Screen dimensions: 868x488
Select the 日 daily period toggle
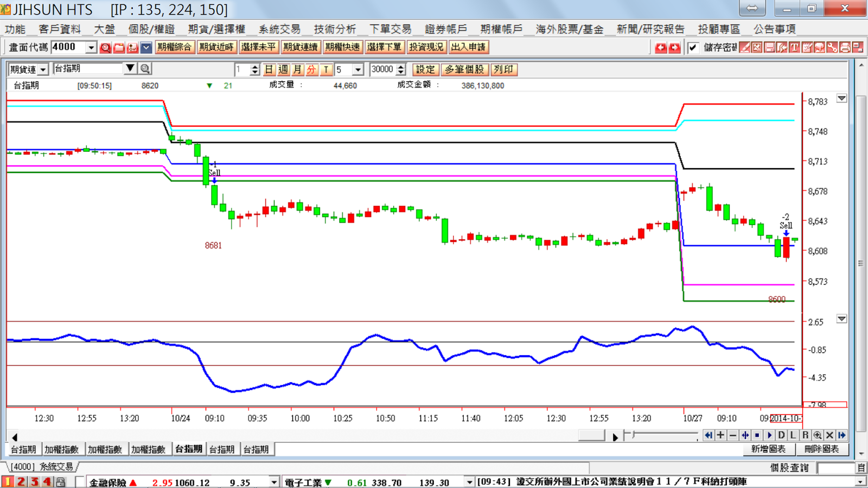coord(269,69)
